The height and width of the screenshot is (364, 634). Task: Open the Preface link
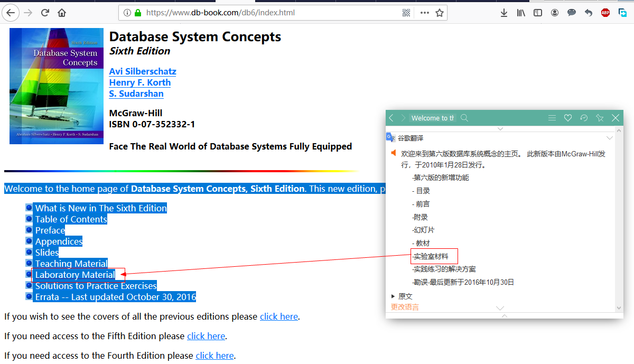pos(50,230)
